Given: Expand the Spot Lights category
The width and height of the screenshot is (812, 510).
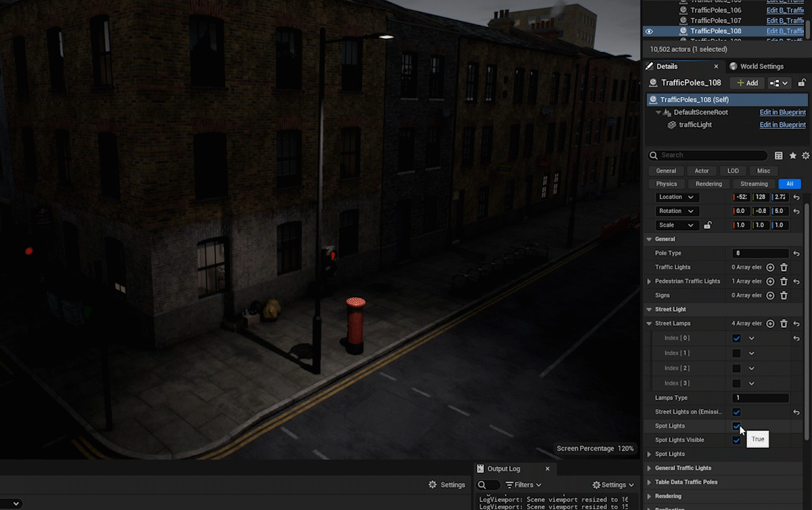Looking at the screenshot, I should 649,454.
